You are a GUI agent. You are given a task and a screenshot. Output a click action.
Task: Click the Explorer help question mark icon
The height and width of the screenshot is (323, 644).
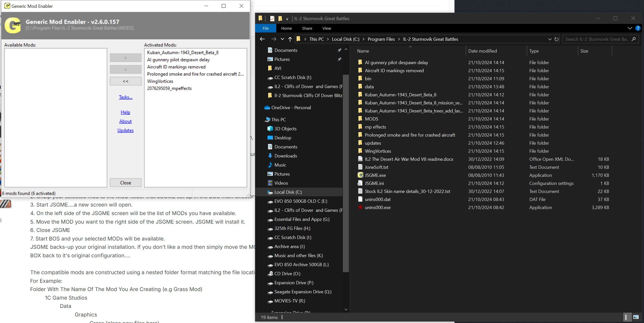pos(638,28)
